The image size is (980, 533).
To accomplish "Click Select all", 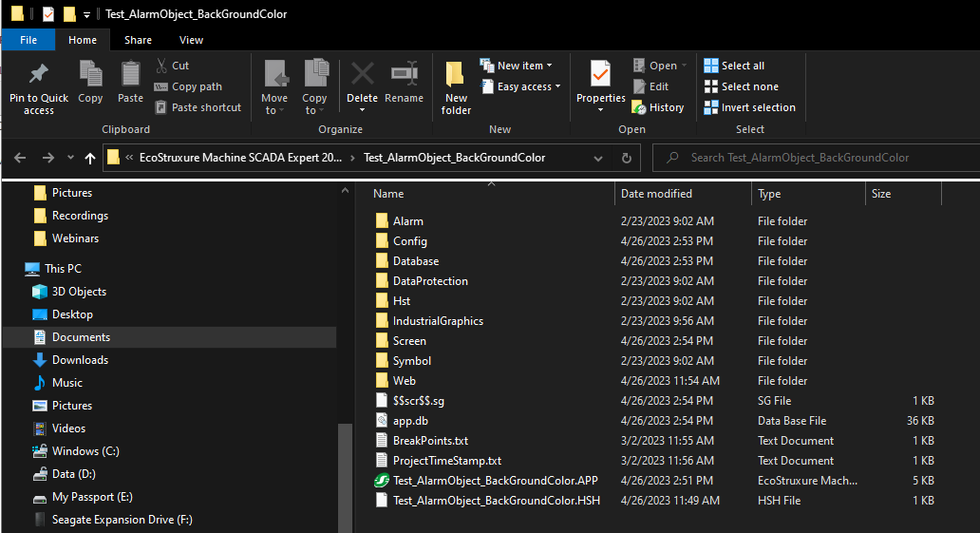I will point(734,66).
